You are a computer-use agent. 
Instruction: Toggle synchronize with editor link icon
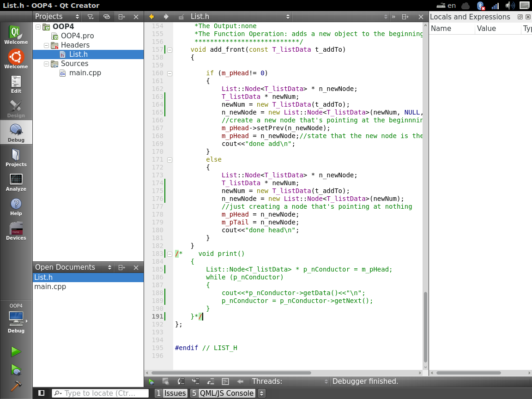pyautogui.click(x=106, y=17)
